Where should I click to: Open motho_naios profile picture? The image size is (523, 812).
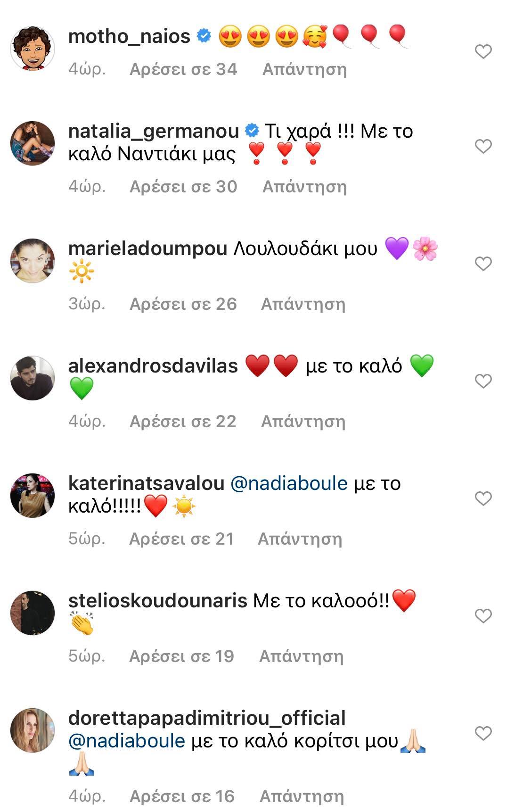pyautogui.click(x=33, y=49)
